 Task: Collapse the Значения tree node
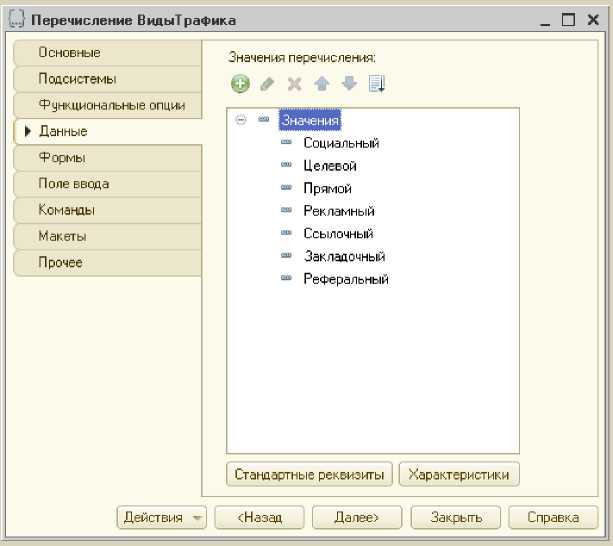pos(241,120)
